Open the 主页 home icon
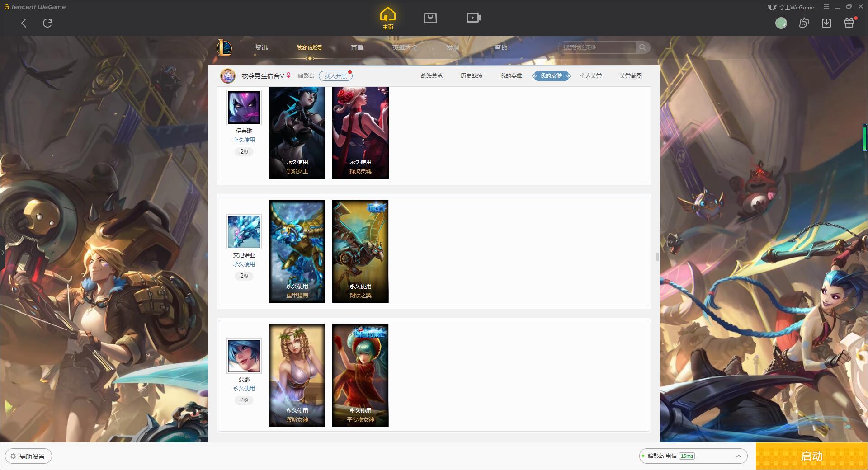This screenshot has width=868, height=470. pyautogui.click(x=387, y=19)
